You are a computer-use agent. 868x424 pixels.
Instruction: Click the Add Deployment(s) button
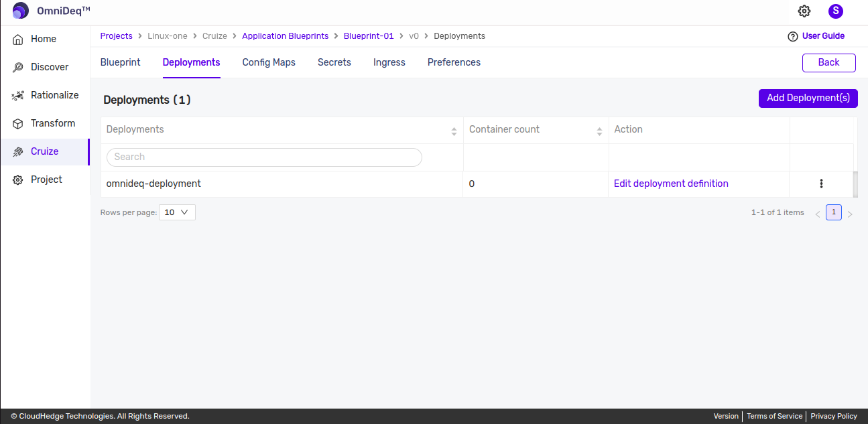[808, 98]
